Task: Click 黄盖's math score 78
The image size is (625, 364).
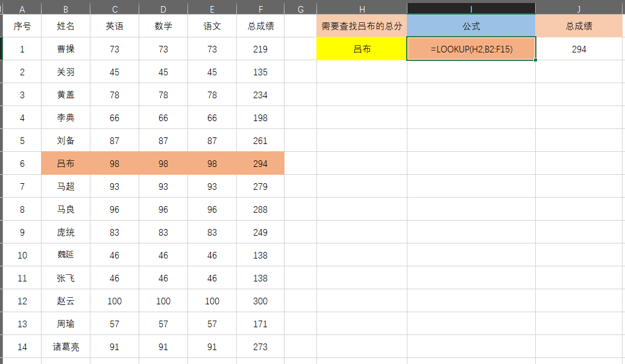Action: (163, 95)
